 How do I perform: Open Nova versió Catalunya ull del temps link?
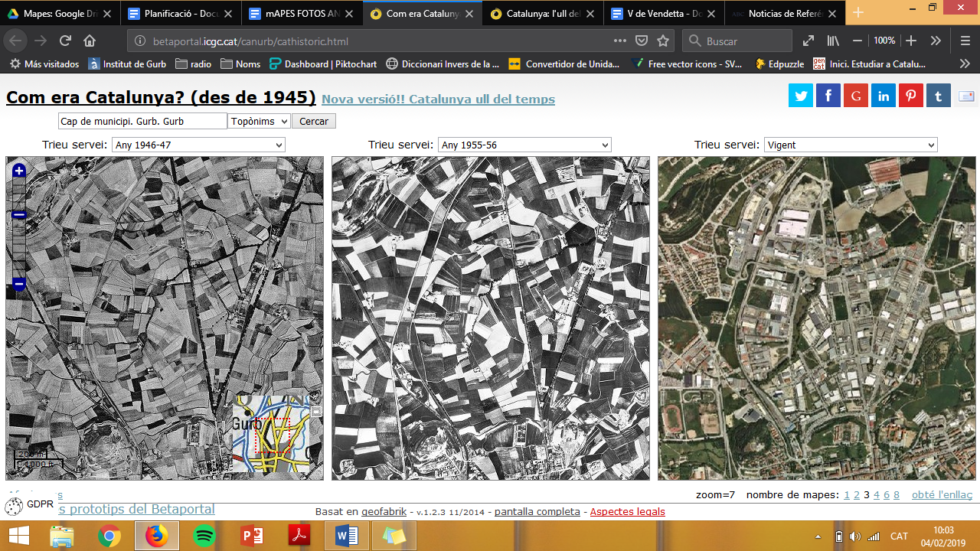pos(438,99)
